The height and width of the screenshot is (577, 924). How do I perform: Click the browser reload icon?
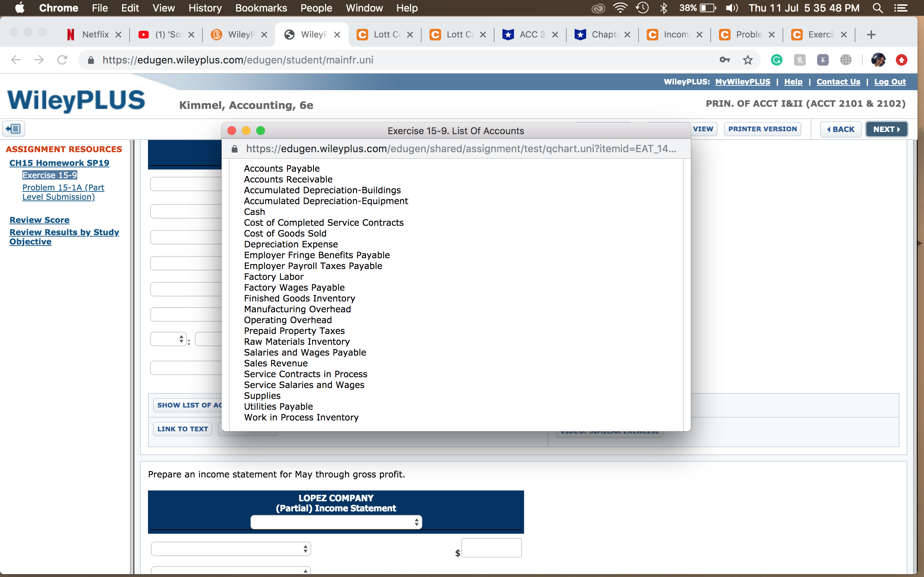click(x=62, y=60)
